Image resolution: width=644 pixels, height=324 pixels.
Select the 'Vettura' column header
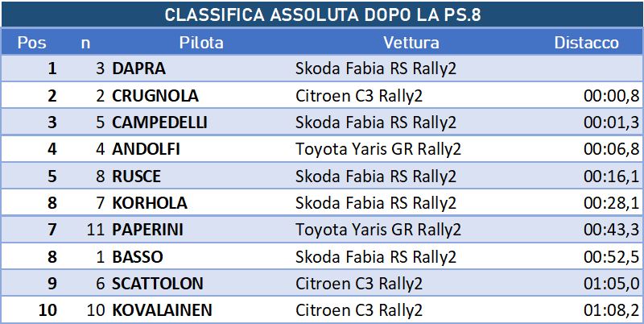point(411,43)
